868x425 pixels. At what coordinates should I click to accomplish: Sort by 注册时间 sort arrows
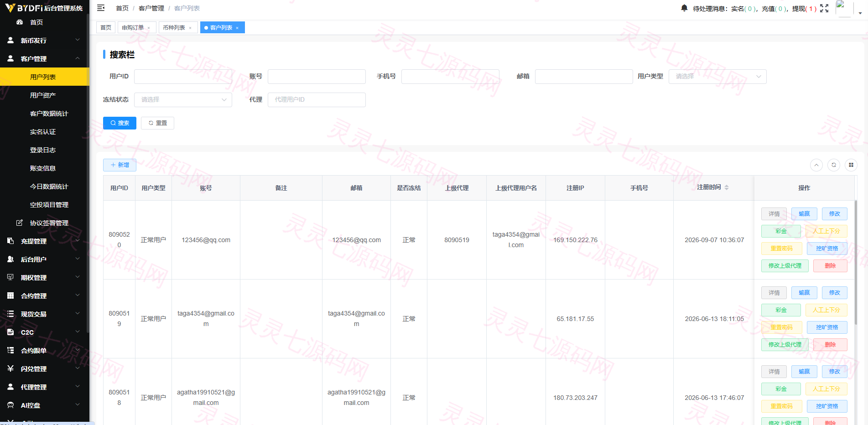point(727,187)
